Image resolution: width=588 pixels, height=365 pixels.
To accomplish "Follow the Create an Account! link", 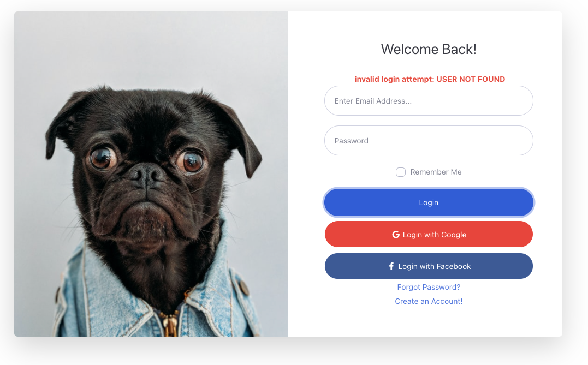I will click(x=429, y=301).
